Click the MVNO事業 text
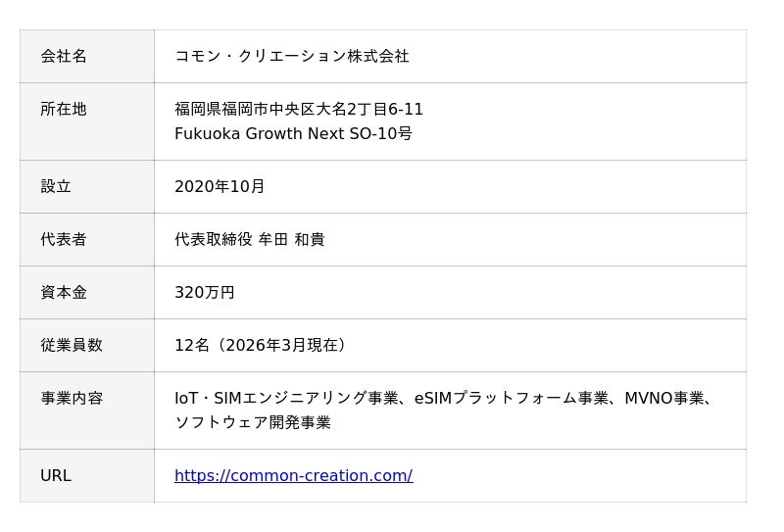Viewport: 784px width, 532px height. [x=664, y=399]
